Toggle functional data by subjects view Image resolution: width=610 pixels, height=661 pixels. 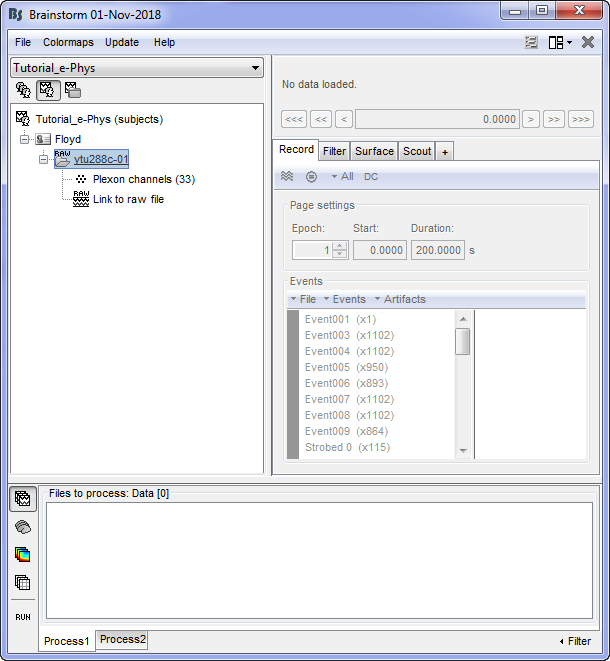pos(48,90)
